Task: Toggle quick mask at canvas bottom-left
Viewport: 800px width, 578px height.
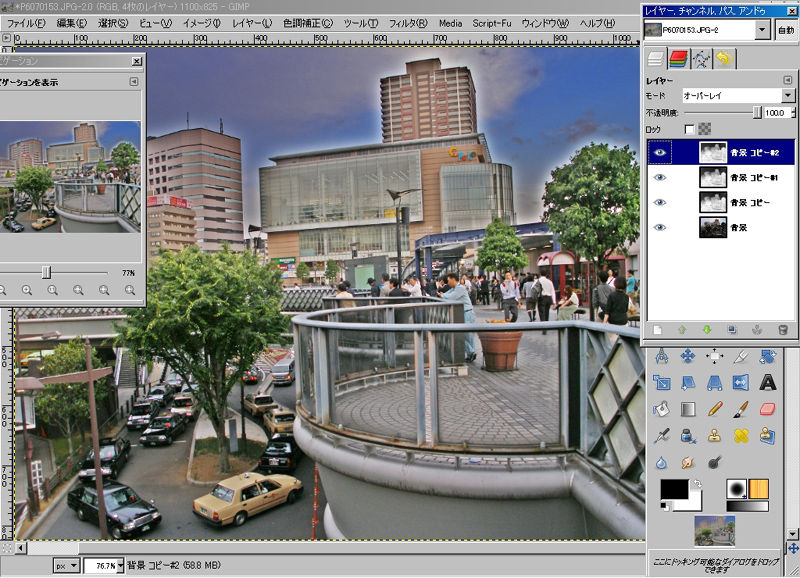Action: point(7,548)
